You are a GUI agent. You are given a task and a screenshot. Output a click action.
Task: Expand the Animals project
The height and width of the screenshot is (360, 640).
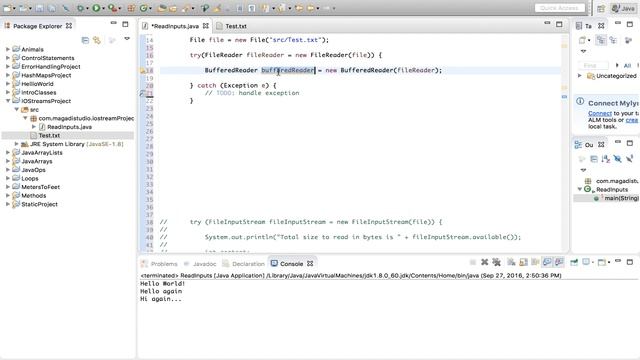coord(8,49)
